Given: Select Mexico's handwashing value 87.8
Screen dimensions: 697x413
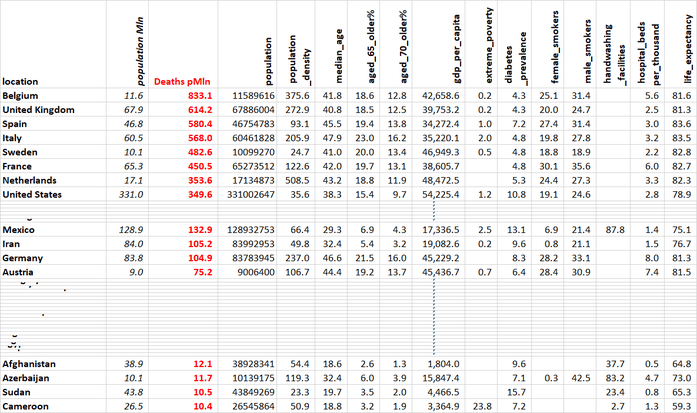Looking at the screenshot, I should pos(615,230).
